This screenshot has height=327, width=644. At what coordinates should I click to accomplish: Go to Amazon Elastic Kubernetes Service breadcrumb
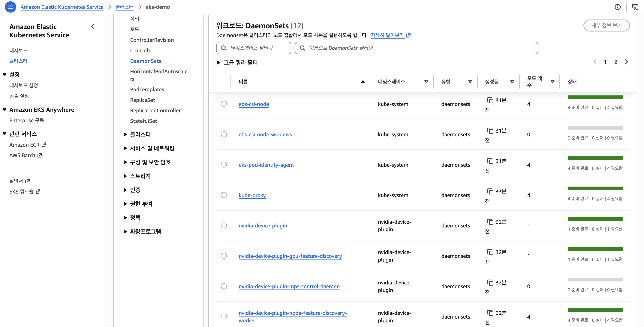point(62,7)
